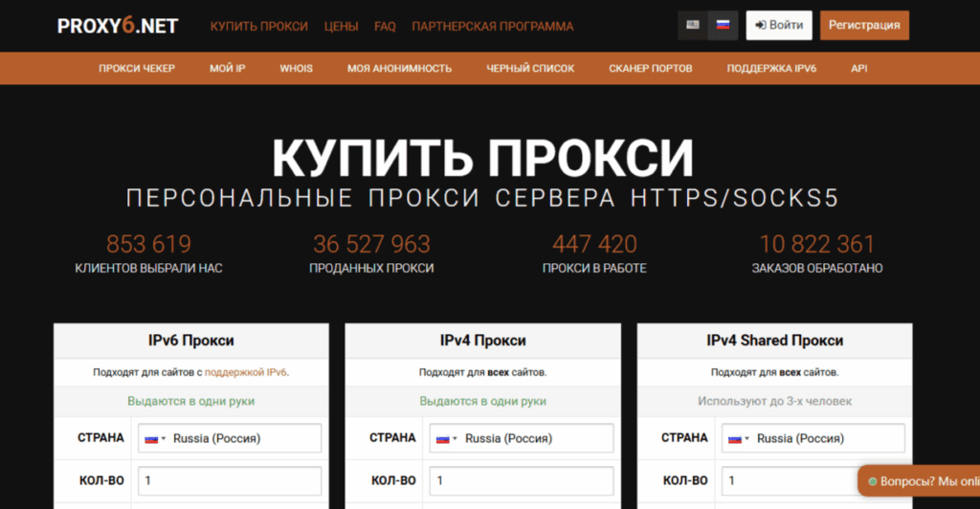The height and width of the screenshot is (509, 980).
Task: Click the 447 420 proxies in work counter
Action: coord(594,244)
